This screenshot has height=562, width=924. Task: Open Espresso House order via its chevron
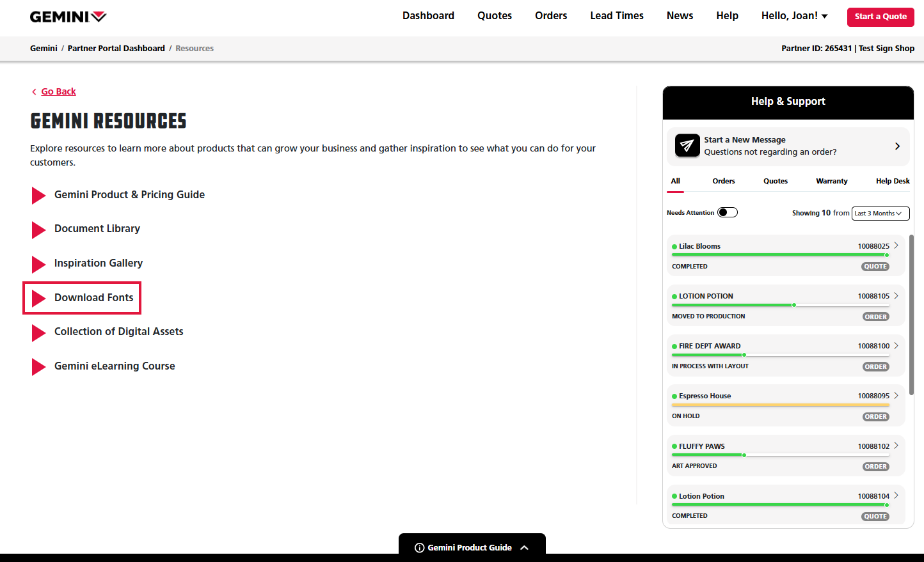896,396
